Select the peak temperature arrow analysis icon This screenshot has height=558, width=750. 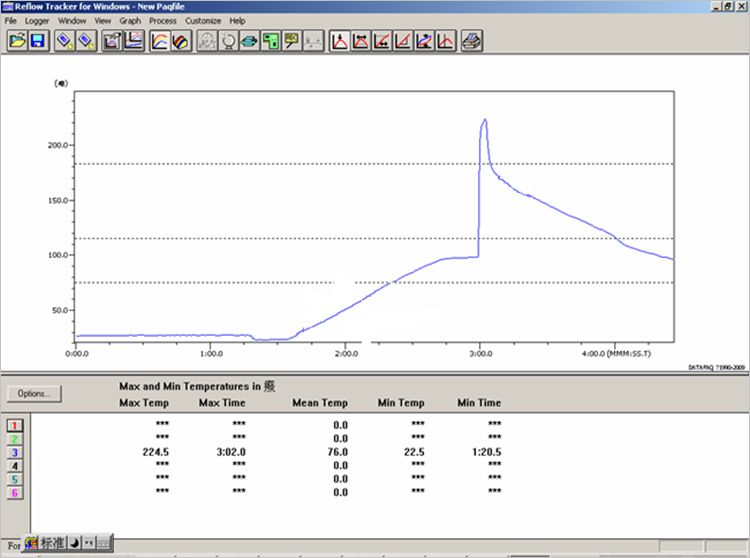tap(339, 41)
